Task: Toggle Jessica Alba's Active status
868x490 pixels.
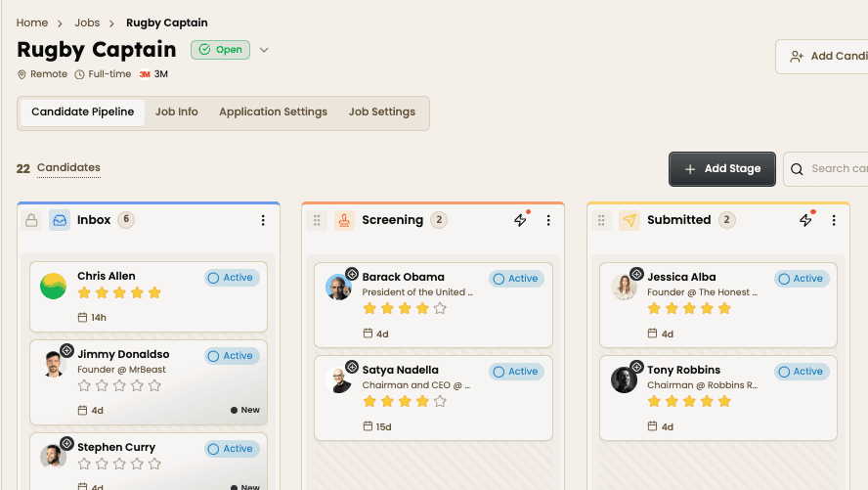Action: pyautogui.click(x=802, y=279)
